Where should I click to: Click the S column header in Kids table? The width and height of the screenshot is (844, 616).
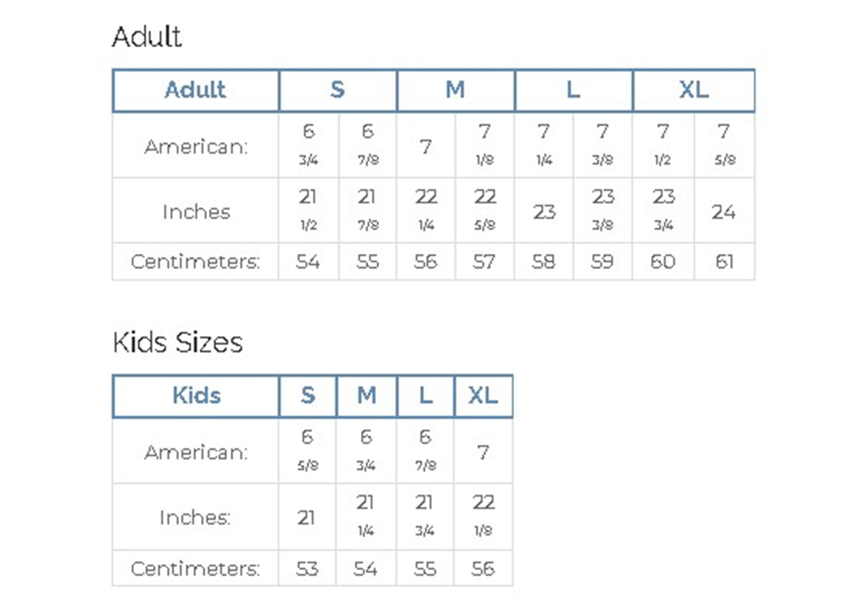[x=307, y=395]
